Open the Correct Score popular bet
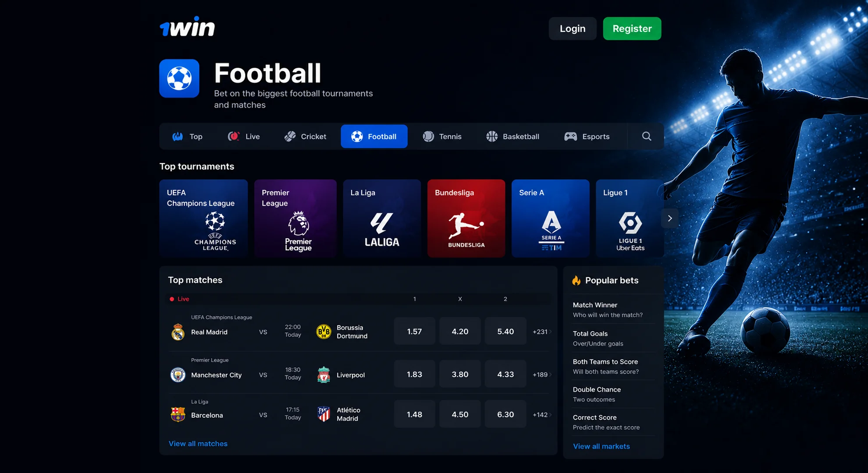This screenshot has width=868, height=473. (613, 422)
